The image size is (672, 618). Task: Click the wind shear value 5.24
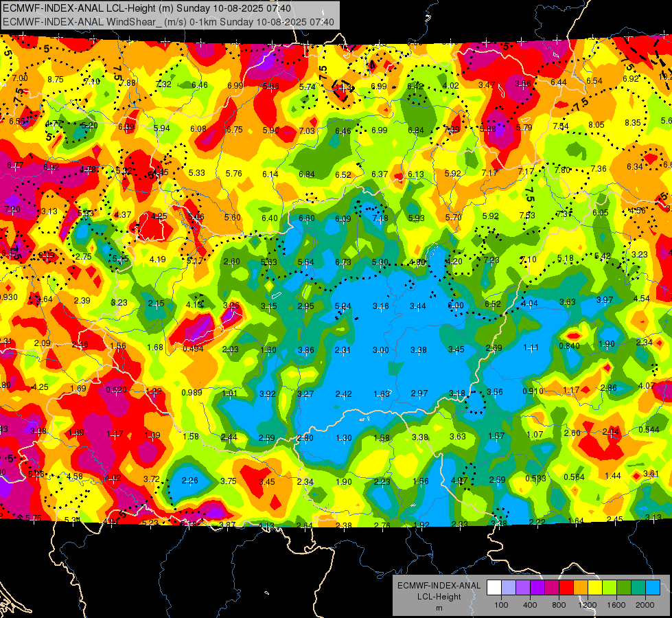[343, 306]
